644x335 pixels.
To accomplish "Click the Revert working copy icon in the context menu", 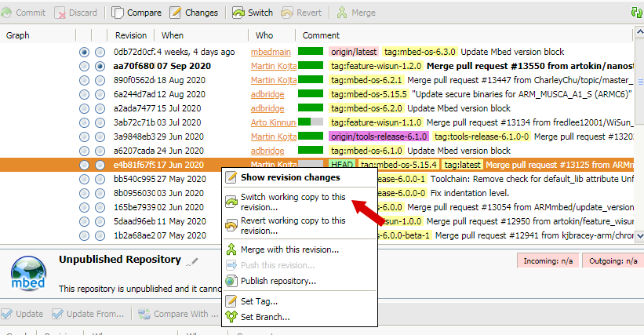I will [x=231, y=225].
